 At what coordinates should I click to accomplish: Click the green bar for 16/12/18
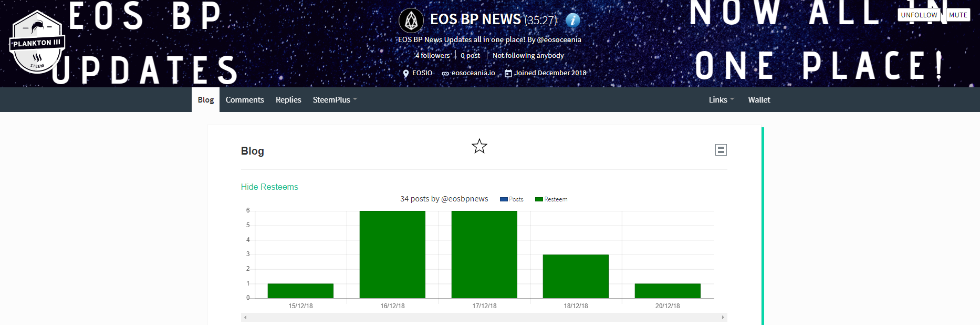tap(392, 255)
